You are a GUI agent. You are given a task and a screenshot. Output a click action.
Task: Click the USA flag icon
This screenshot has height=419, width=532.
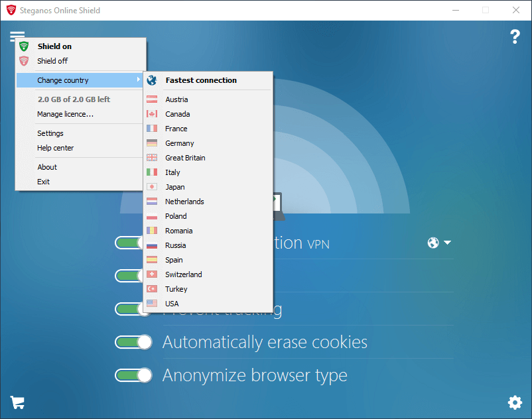152,304
